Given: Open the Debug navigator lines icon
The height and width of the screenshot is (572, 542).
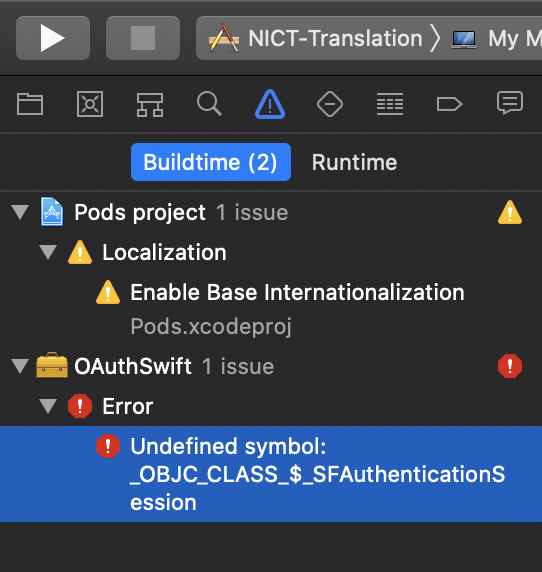Looking at the screenshot, I should [390, 104].
